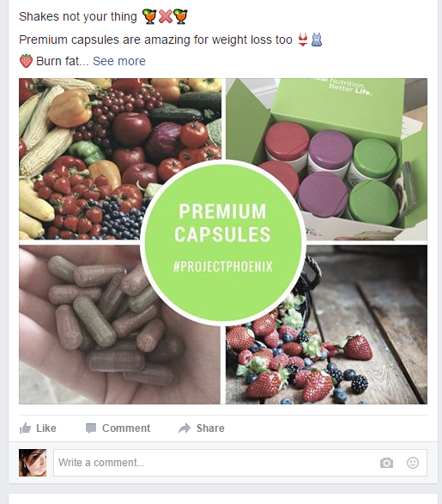442x504 pixels.
Task: Focus the Write a comment field
Action: point(240,463)
